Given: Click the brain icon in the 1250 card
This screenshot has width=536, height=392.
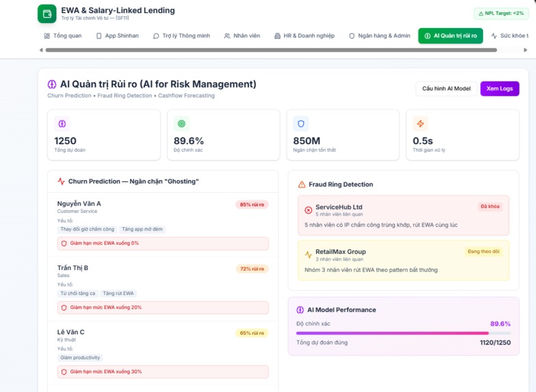Looking at the screenshot, I should (x=62, y=124).
